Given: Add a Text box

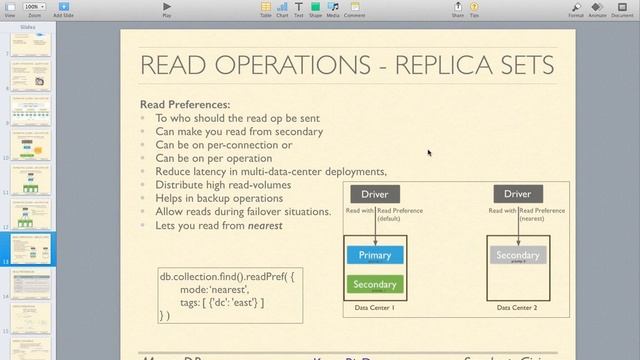Looking at the screenshot, I should (x=299, y=9).
